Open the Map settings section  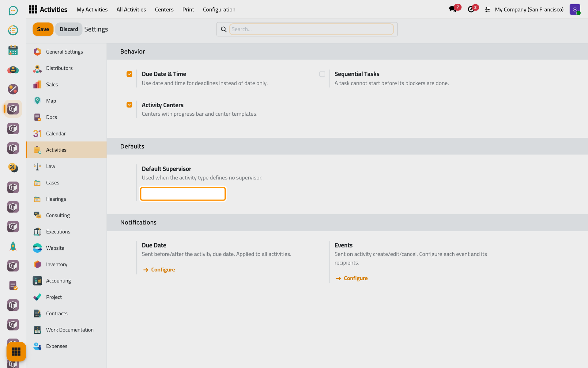pos(66,101)
